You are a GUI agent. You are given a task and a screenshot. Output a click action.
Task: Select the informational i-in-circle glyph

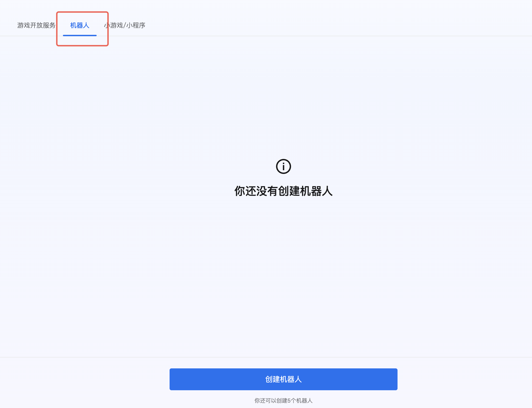tap(284, 166)
